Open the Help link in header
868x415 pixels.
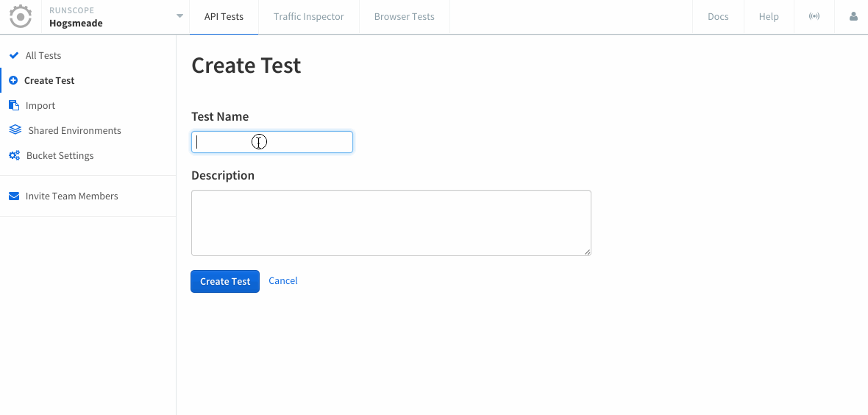click(x=769, y=17)
